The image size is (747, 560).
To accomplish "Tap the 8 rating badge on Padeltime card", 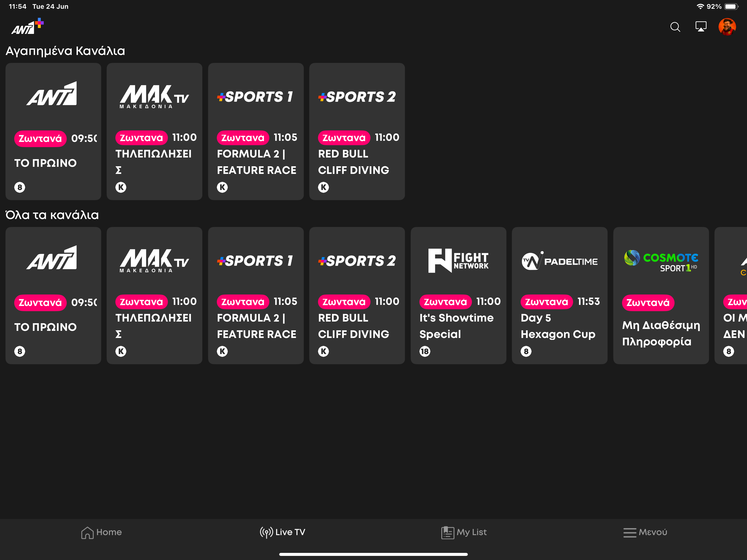I will [526, 351].
